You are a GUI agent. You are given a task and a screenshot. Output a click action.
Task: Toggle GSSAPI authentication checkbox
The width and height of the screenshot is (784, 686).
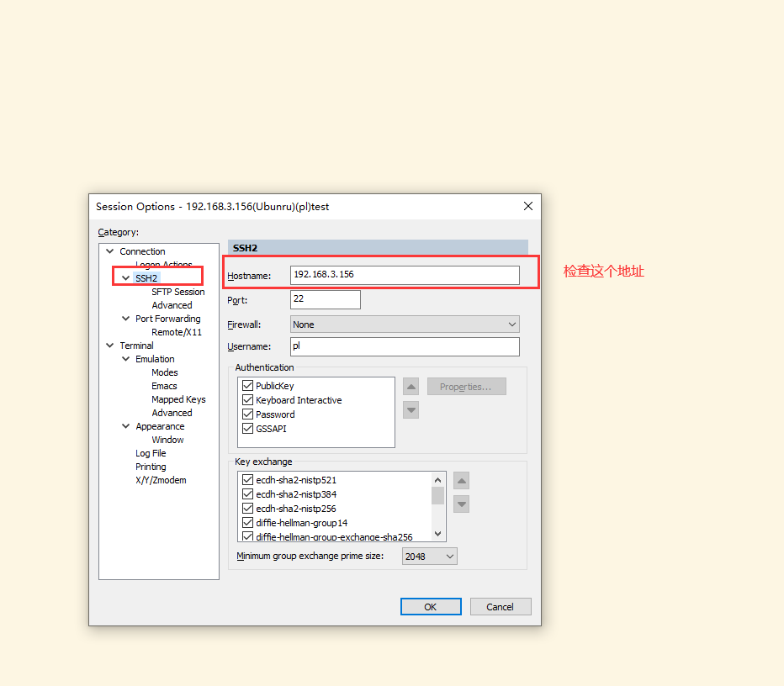[247, 429]
